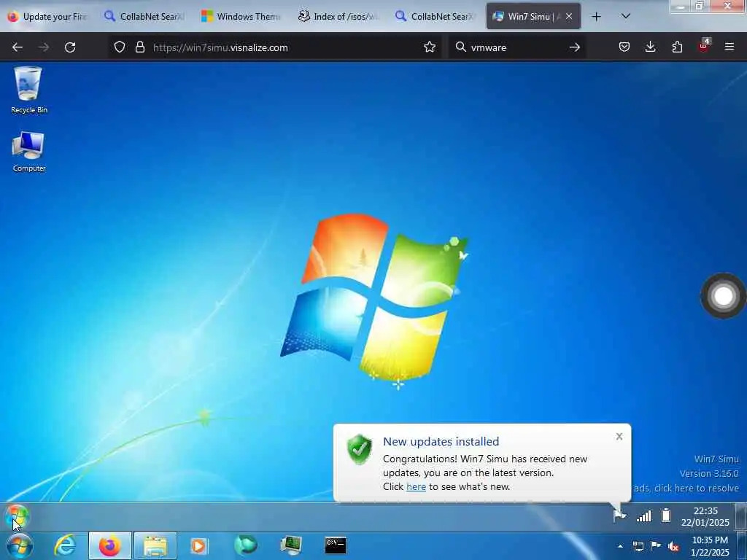The height and width of the screenshot is (560, 747).
Task: Check the signal strength bars in Win7 Simu tray
Action: pyautogui.click(x=643, y=516)
